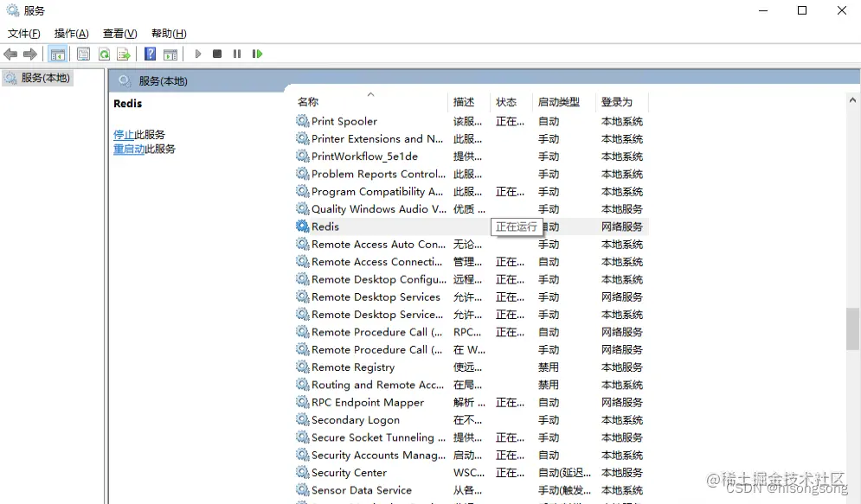Select the Remote Registry gear icon
The width and height of the screenshot is (861, 504).
303,367
